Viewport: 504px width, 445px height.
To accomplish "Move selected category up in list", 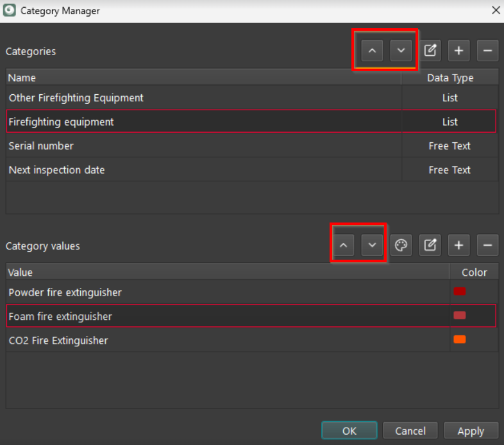I will pos(372,51).
